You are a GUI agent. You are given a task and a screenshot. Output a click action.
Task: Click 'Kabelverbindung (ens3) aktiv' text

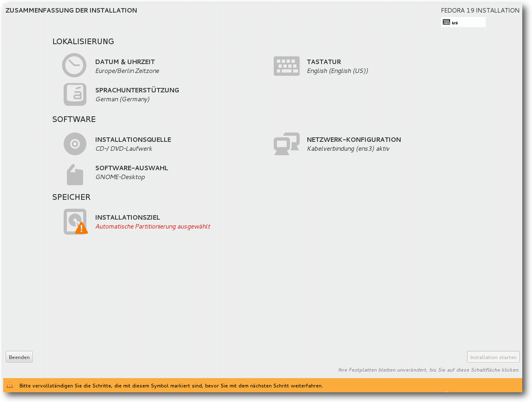348,149
